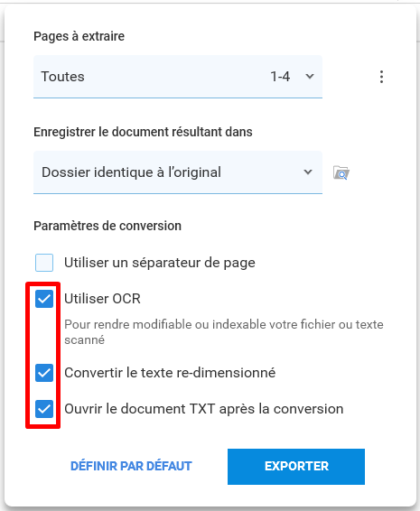Open the three-dot more options menu
420x511 pixels.
click(381, 77)
